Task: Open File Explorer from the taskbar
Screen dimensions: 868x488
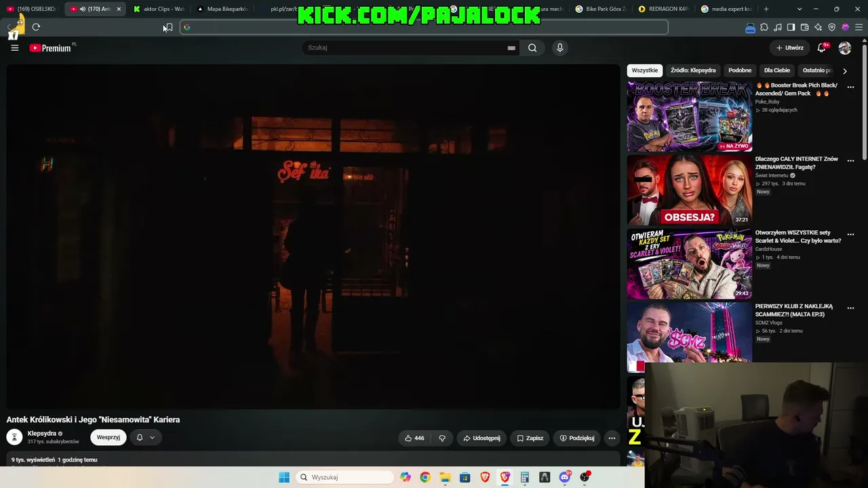Action: click(445, 477)
